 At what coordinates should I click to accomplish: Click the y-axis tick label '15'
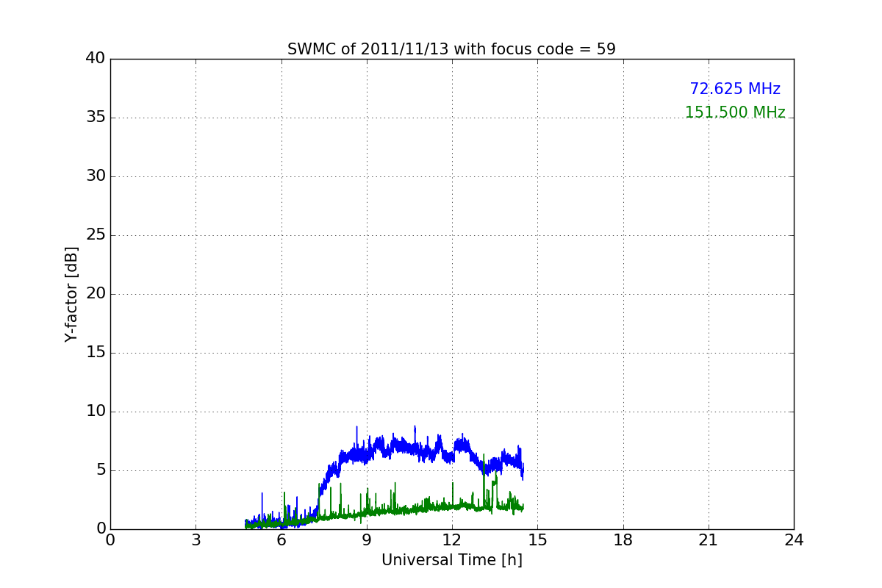click(x=96, y=353)
